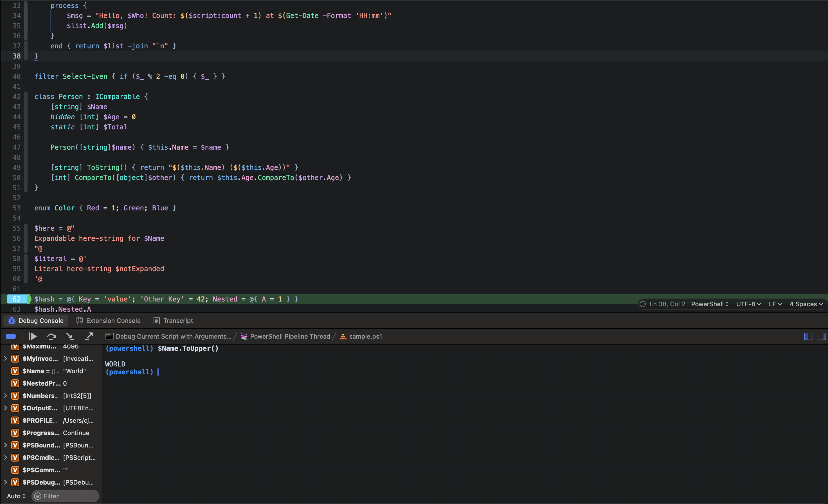Select the $Progress... Continue variable row
Image resolution: width=828 pixels, height=504 pixels.
pos(51,433)
